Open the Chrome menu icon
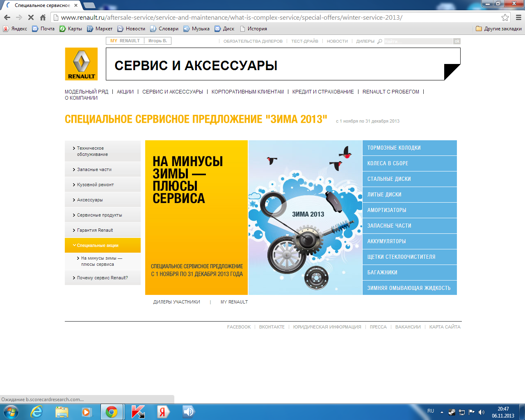The width and height of the screenshot is (525, 420). click(518, 18)
